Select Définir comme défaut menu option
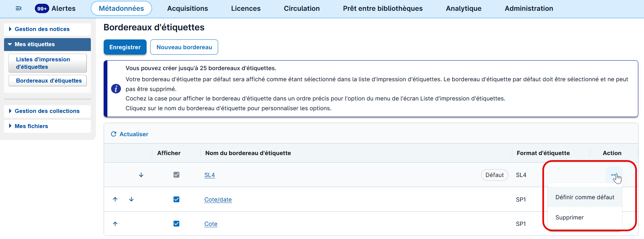This screenshot has height=239, width=644. (x=585, y=197)
